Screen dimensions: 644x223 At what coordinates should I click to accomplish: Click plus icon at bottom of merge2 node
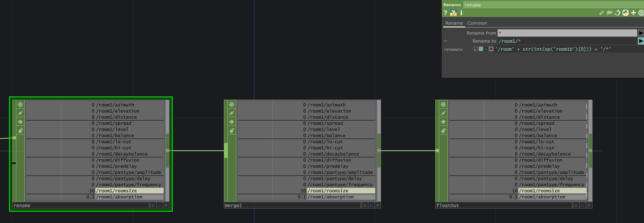pyautogui.click(x=378, y=205)
